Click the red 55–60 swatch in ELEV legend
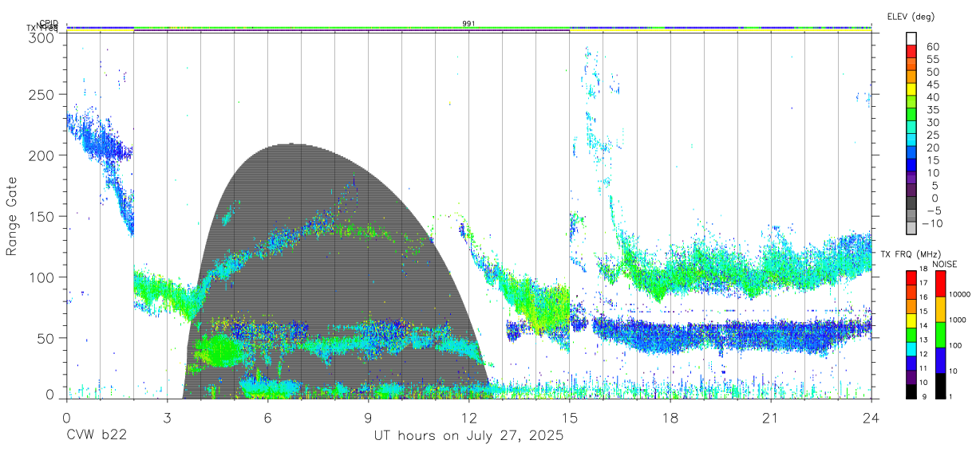 (911, 53)
